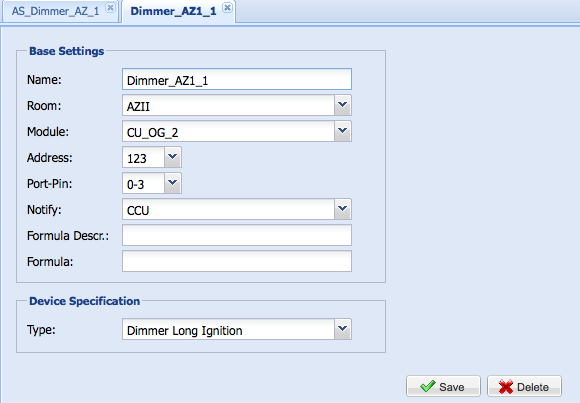Click the Type field showing Dimmer Long Ignition
Viewport: 580px width, 403px height.
[x=228, y=329]
